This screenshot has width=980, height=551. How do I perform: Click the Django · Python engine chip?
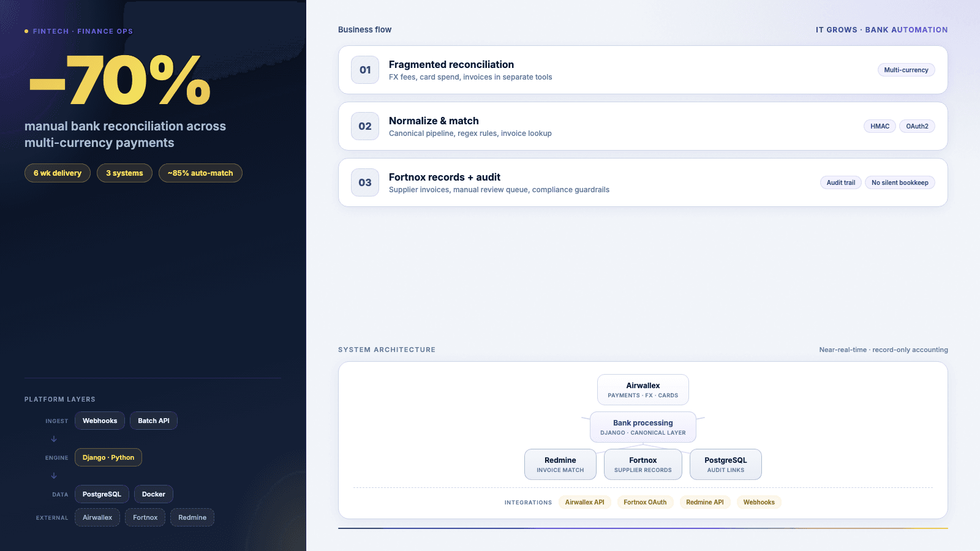[108, 457]
